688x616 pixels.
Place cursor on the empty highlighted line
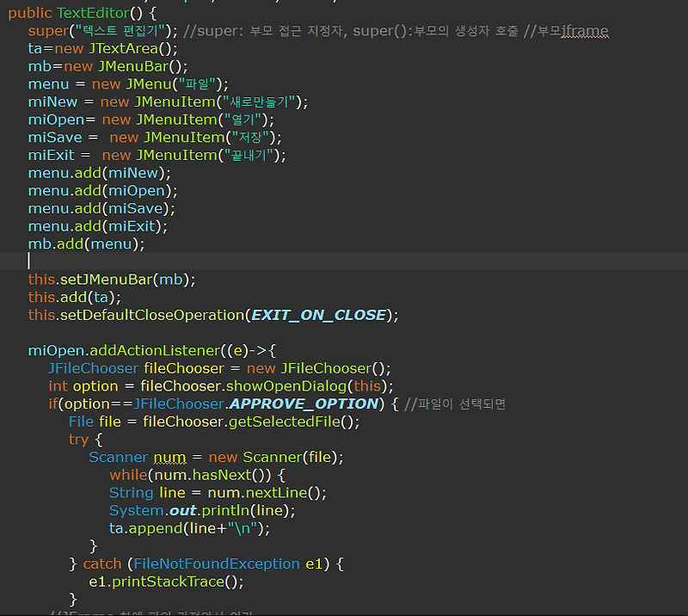(x=344, y=261)
